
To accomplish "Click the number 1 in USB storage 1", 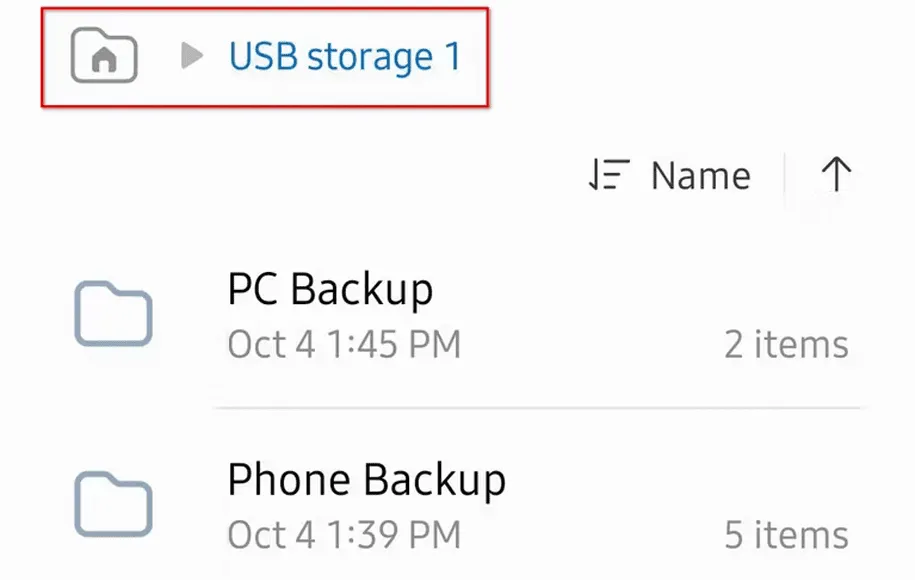I will coord(452,57).
